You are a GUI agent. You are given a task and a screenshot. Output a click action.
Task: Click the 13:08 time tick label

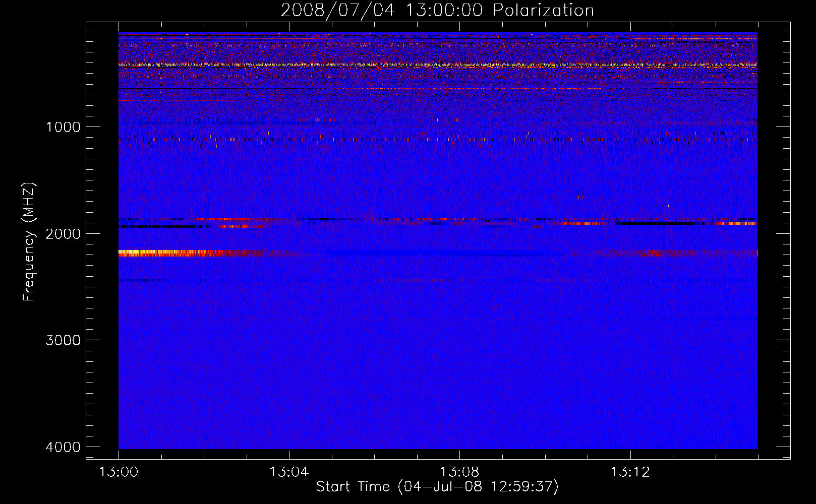point(459,472)
